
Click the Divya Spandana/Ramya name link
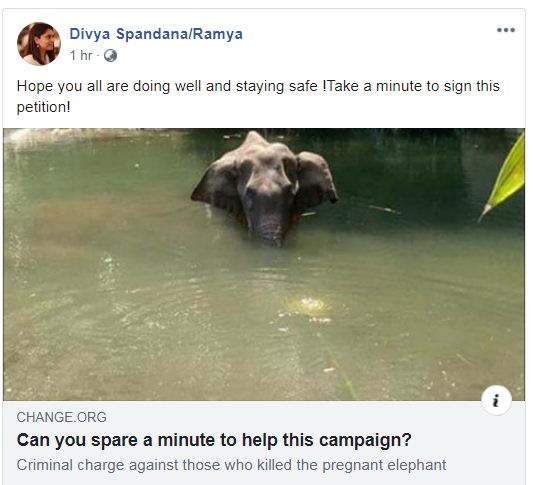(156, 34)
